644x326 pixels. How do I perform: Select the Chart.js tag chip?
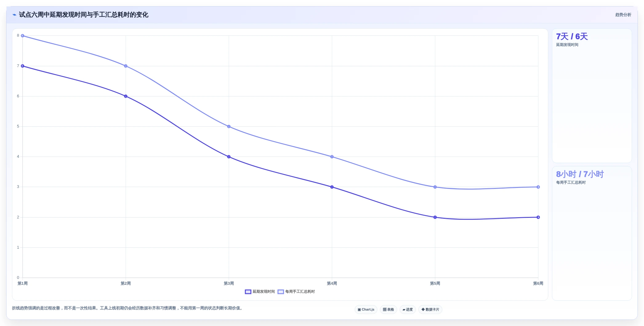click(366, 310)
